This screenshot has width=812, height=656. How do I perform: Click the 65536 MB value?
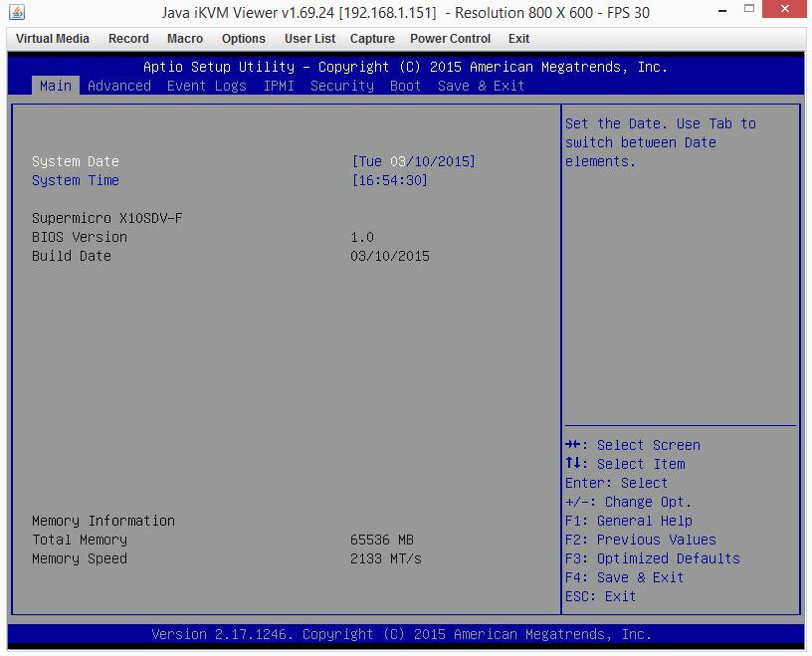[x=382, y=540]
